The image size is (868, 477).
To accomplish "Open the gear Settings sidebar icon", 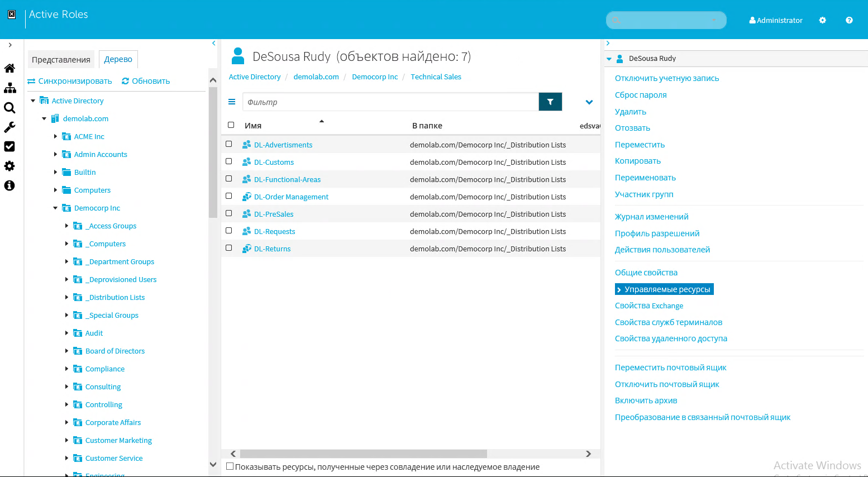I will click(9, 166).
